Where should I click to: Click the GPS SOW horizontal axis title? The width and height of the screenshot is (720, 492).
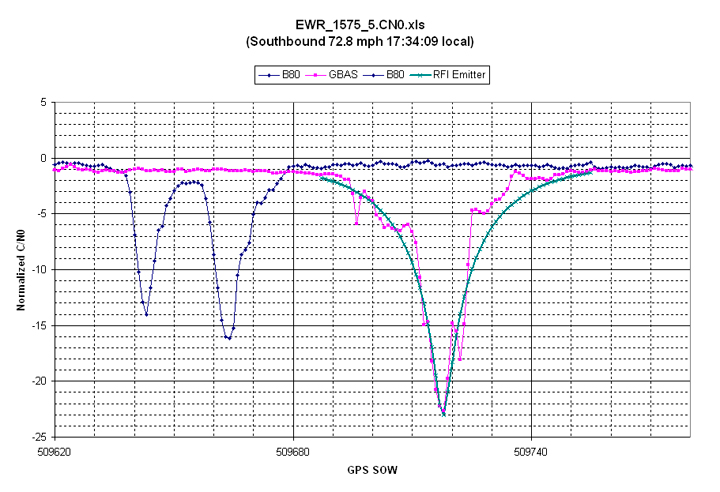(373, 468)
